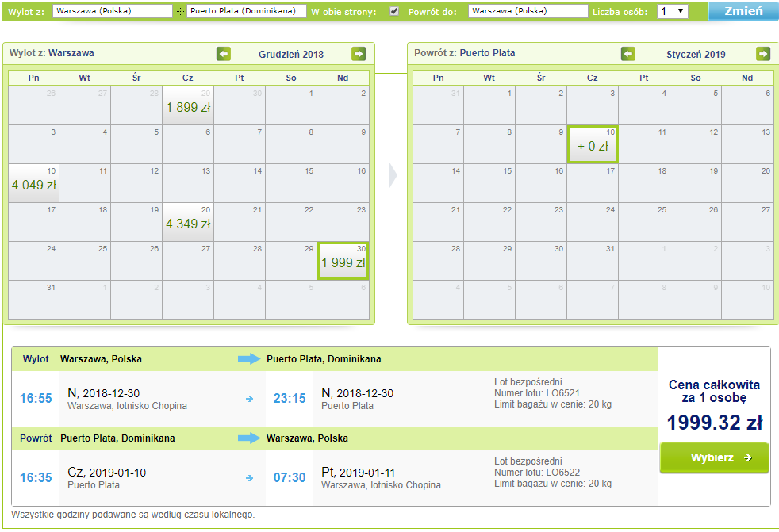Viewport: 779px width, 532px height.
Task: Go to next month in return calendar
Action: tap(763, 54)
